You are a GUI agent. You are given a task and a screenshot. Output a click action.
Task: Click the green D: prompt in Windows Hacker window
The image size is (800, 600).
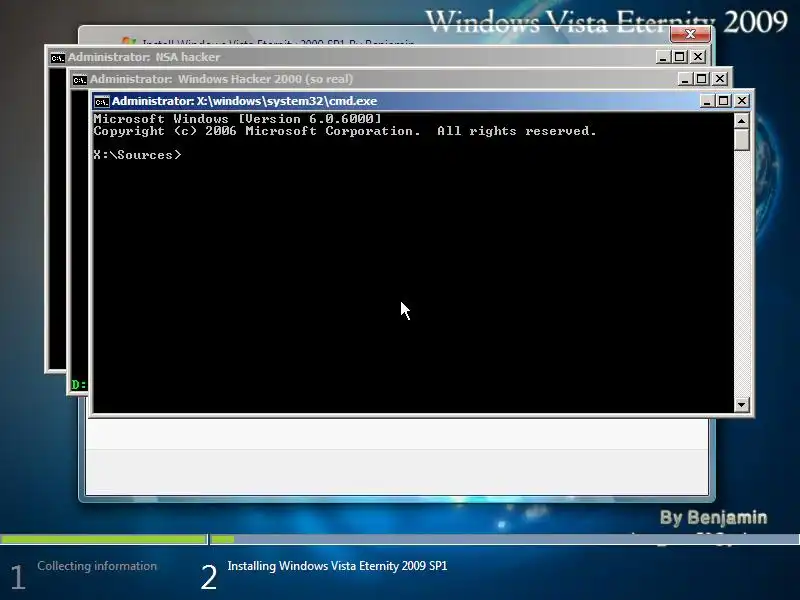click(x=79, y=385)
